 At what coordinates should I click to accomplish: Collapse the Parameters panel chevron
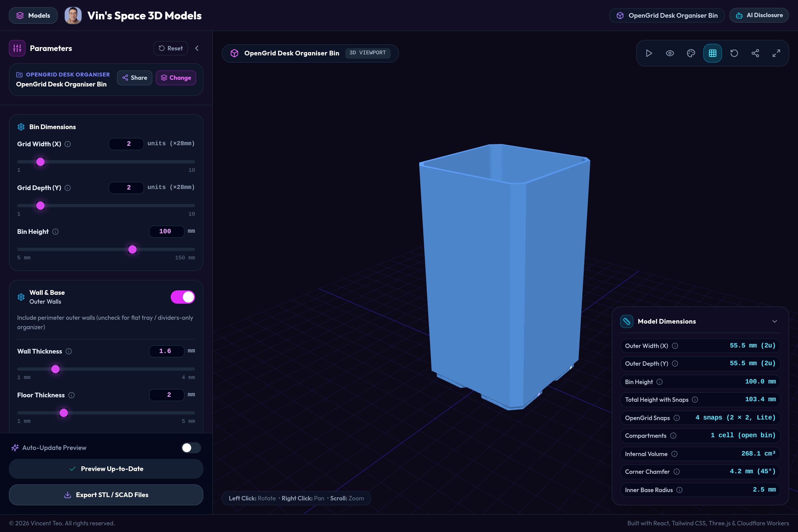coord(197,48)
